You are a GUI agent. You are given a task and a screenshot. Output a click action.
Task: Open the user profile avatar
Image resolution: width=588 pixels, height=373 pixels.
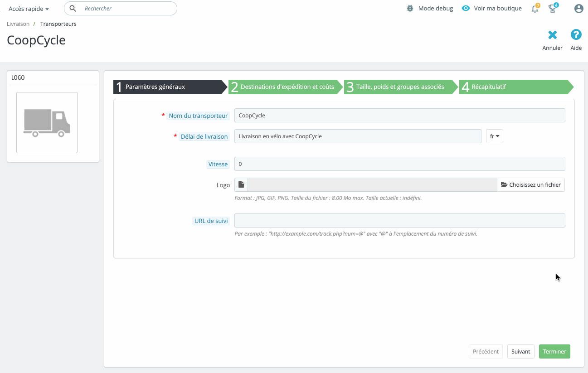(x=578, y=9)
